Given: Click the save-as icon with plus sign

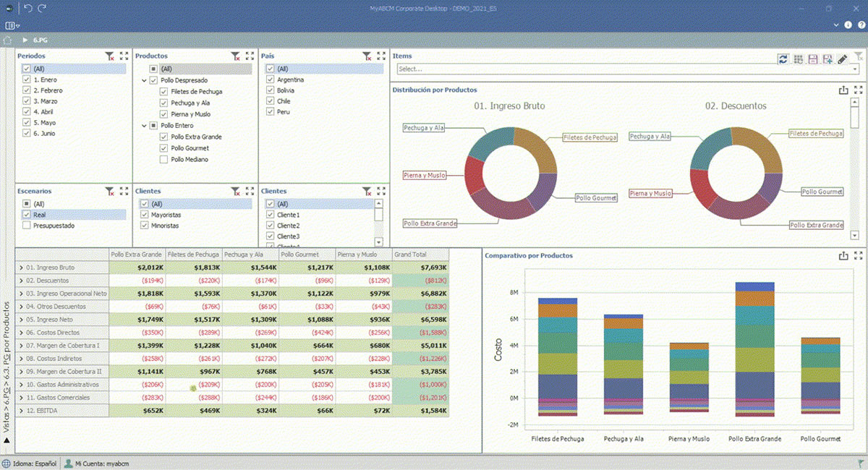Looking at the screenshot, I should point(827,59).
